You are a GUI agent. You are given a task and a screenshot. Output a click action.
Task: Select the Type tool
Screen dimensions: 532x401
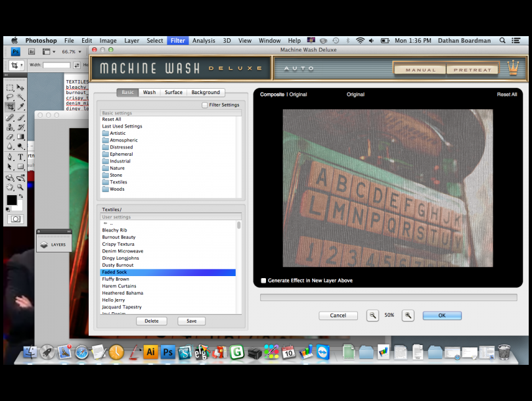(x=21, y=157)
